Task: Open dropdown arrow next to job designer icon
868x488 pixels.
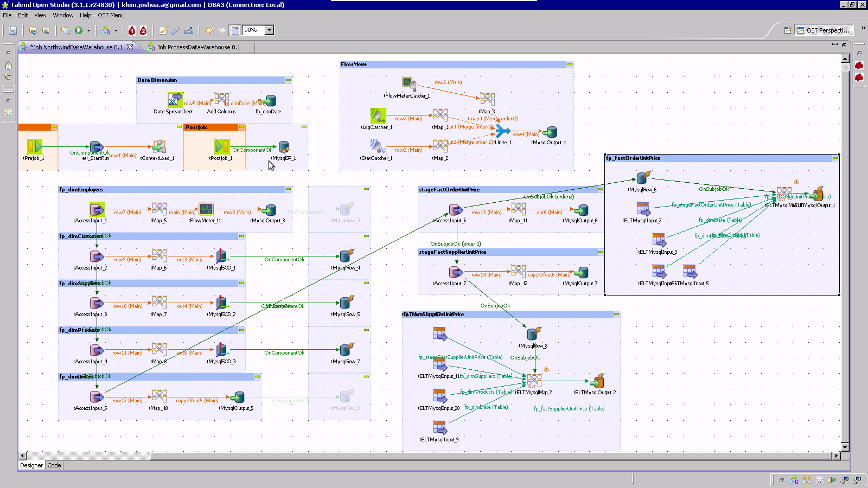Action: 116,30
